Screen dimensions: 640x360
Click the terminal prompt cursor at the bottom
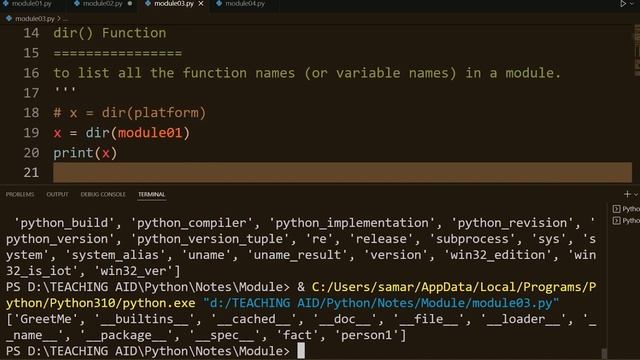[x=301, y=351]
